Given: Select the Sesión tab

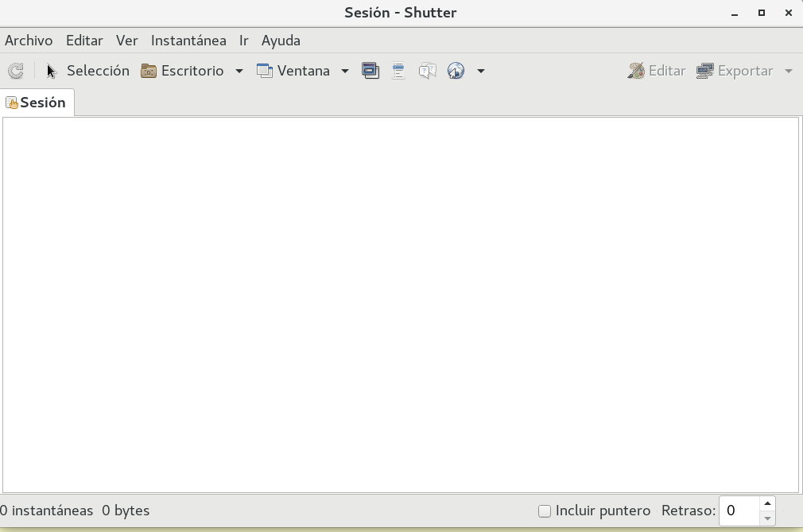Looking at the screenshot, I should 37,103.
